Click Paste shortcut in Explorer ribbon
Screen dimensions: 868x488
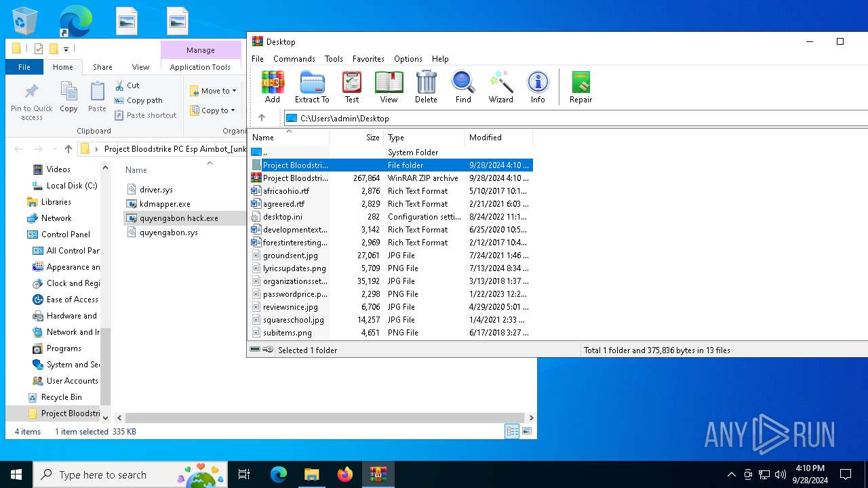tap(145, 115)
